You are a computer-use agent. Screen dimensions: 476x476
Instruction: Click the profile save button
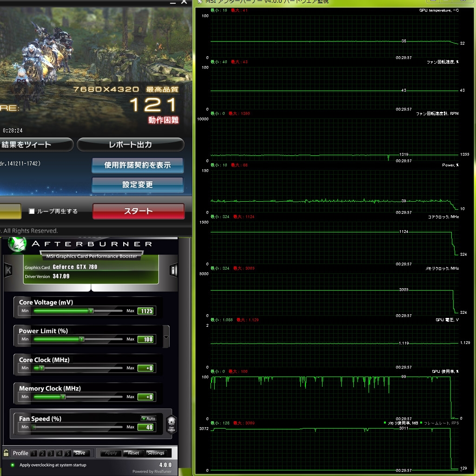[x=80, y=453]
